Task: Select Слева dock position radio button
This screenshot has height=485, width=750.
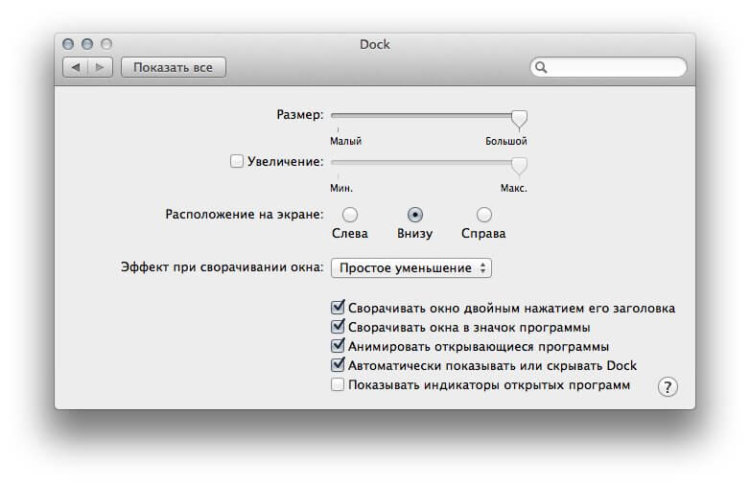Action: (349, 214)
